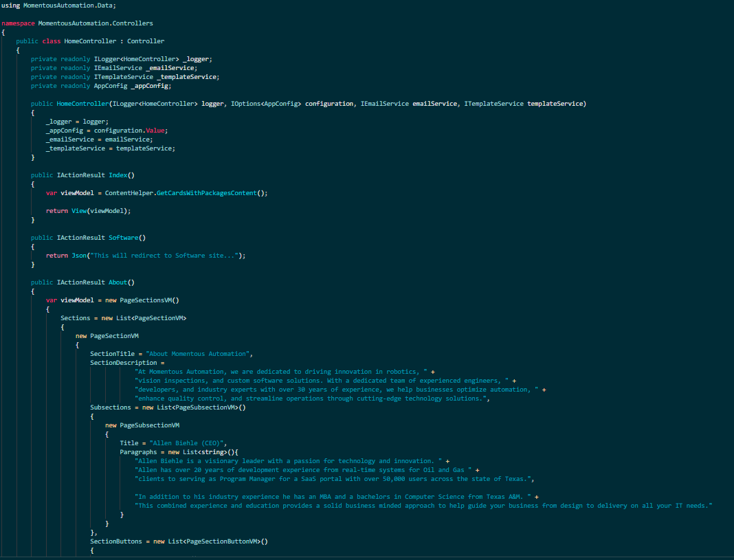Click 'SectionDescription =' property line
Viewport: 734px width, 560px height.
click(127, 363)
